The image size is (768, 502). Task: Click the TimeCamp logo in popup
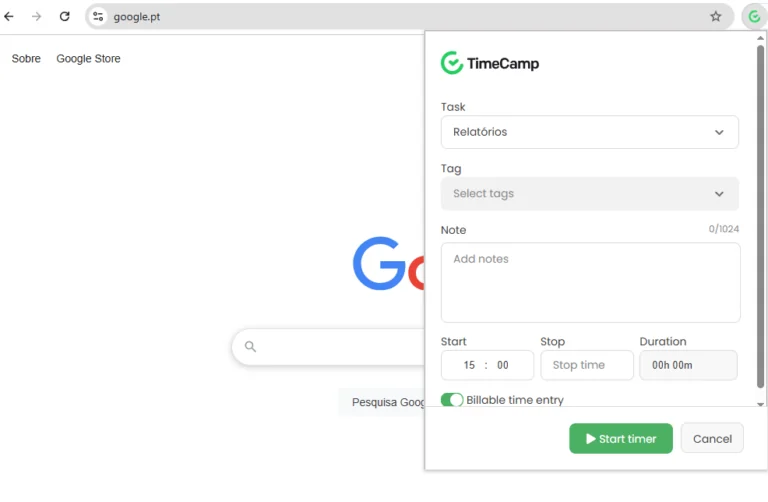(490, 63)
